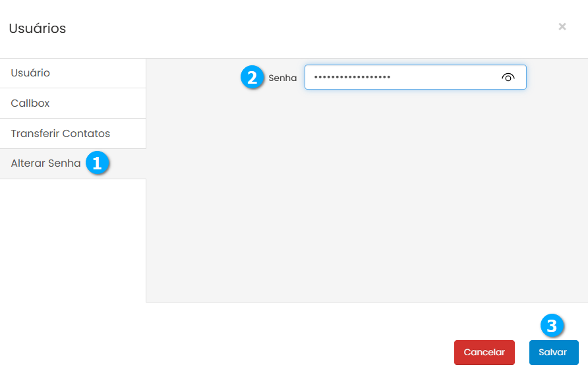588x375 pixels.
Task: Click the Senha field label
Action: click(282, 78)
